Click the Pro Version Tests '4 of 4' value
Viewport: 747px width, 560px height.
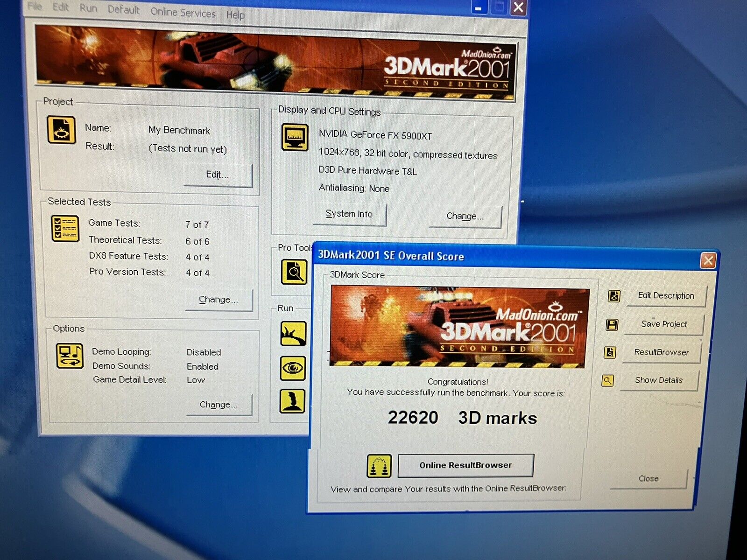tap(198, 273)
